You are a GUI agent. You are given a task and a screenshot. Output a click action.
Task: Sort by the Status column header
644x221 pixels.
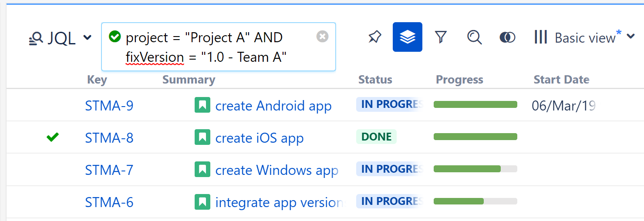[x=375, y=80]
